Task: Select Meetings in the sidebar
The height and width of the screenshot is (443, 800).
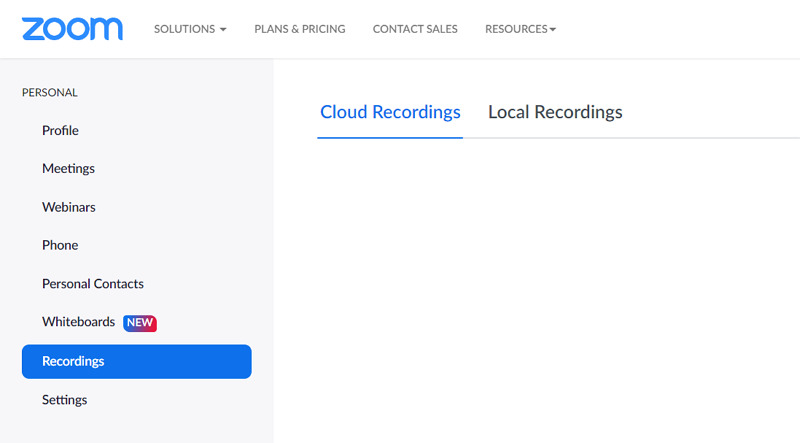Action: [68, 168]
